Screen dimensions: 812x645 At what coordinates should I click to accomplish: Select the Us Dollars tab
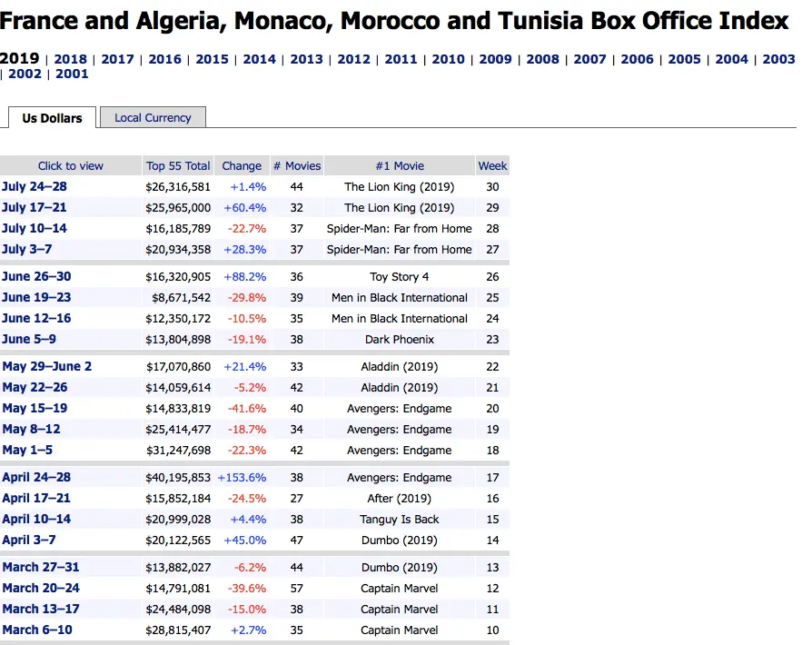coord(52,118)
